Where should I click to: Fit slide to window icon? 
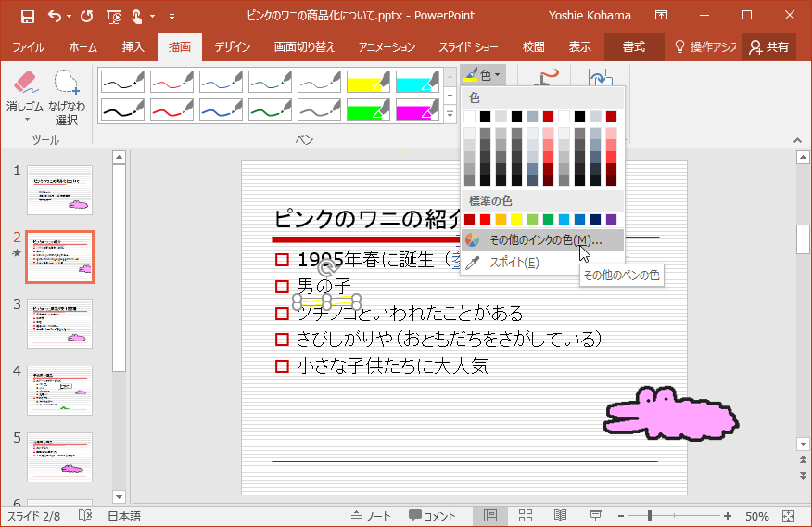tap(788, 516)
